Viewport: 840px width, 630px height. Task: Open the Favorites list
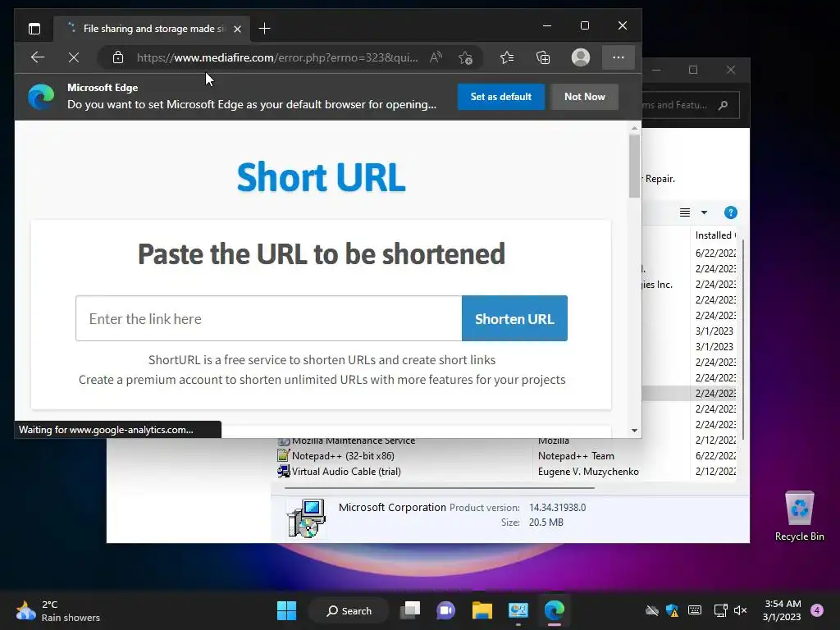pos(507,57)
